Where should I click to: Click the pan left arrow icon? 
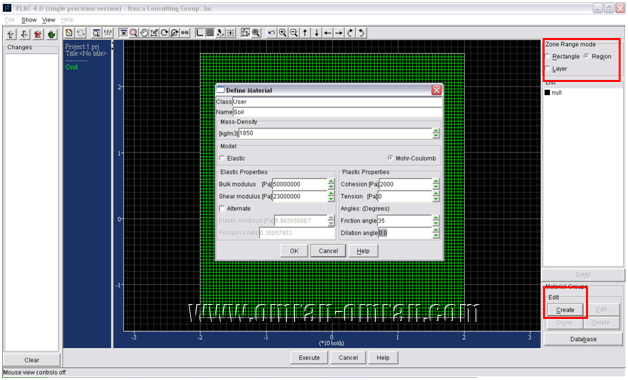(x=328, y=33)
